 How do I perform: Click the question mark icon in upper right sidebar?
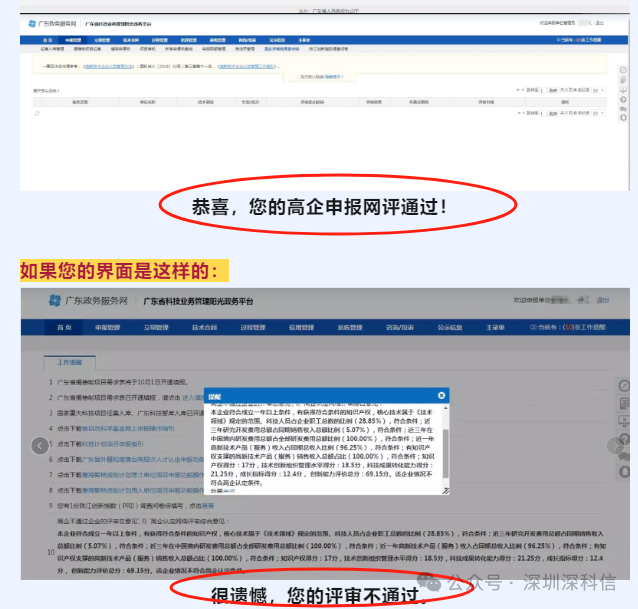pos(623,99)
